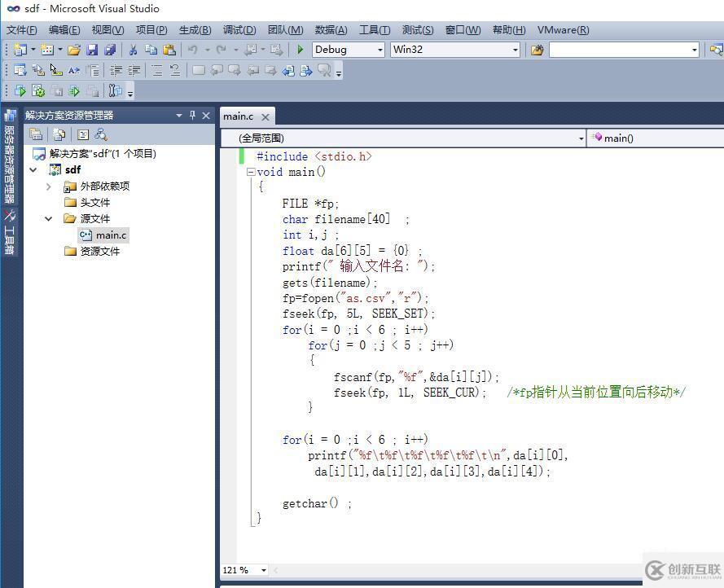This screenshot has height=588, width=724.
Task: Cut selection using the scissors icon
Action: pos(133,50)
